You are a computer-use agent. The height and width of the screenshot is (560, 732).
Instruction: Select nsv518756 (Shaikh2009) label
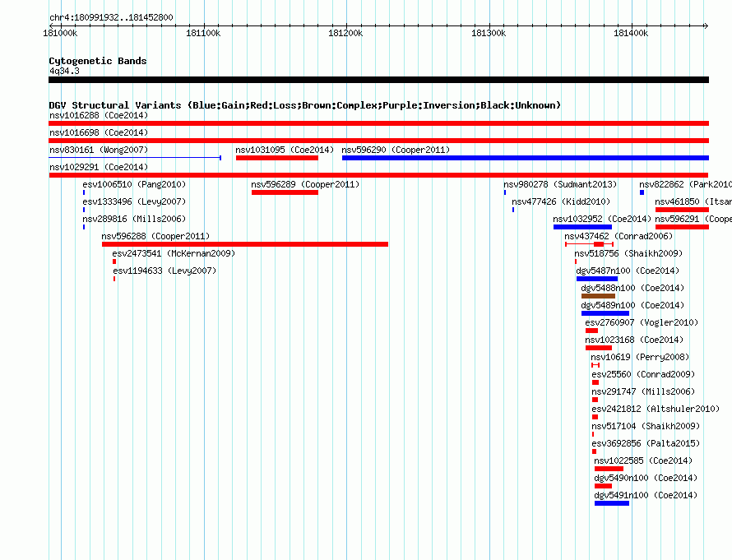click(x=628, y=253)
